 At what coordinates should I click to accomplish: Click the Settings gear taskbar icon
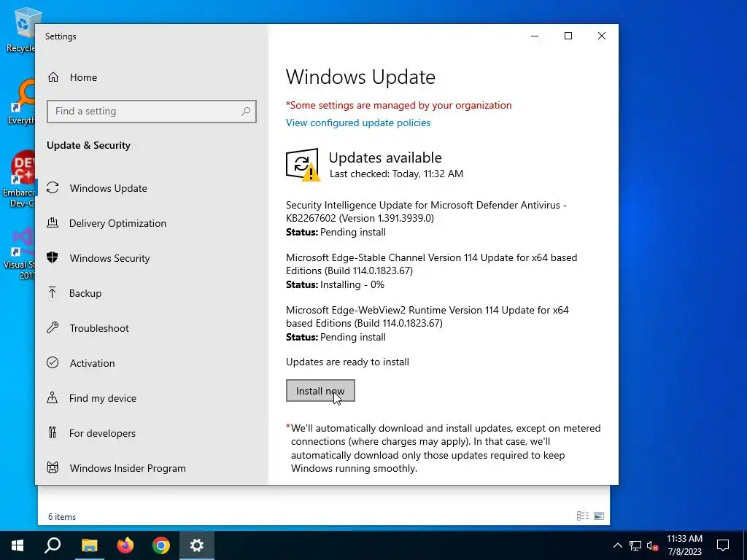pyautogui.click(x=197, y=545)
